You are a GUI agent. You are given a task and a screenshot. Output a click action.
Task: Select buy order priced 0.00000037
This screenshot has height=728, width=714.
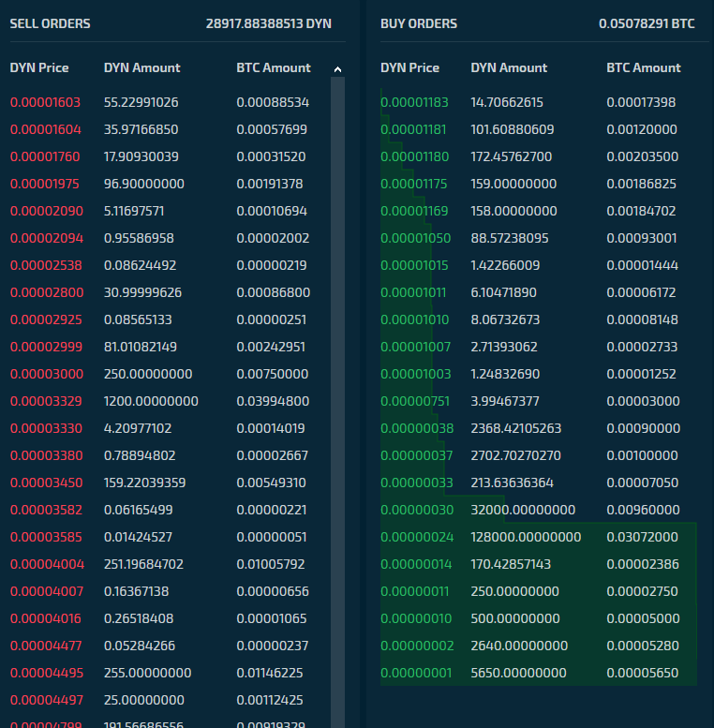(x=539, y=455)
